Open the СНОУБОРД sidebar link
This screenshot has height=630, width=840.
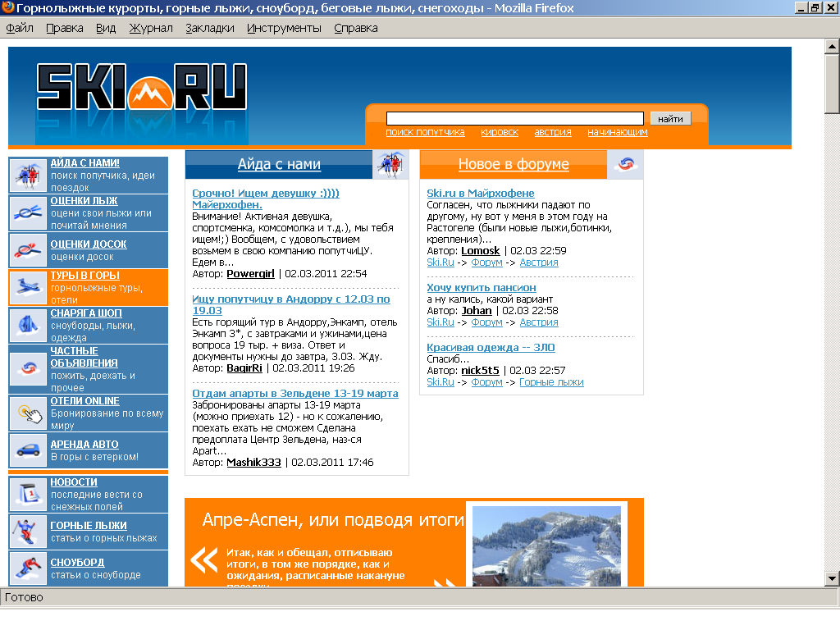(78, 563)
